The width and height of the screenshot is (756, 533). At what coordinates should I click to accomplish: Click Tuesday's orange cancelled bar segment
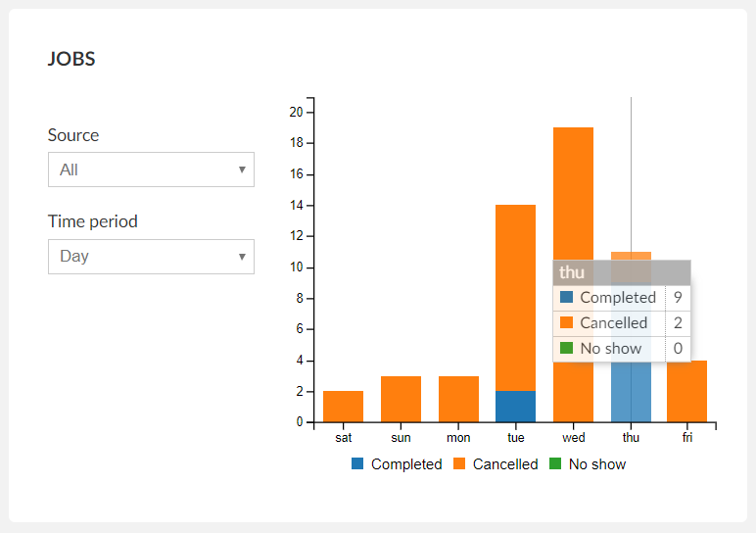515,294
